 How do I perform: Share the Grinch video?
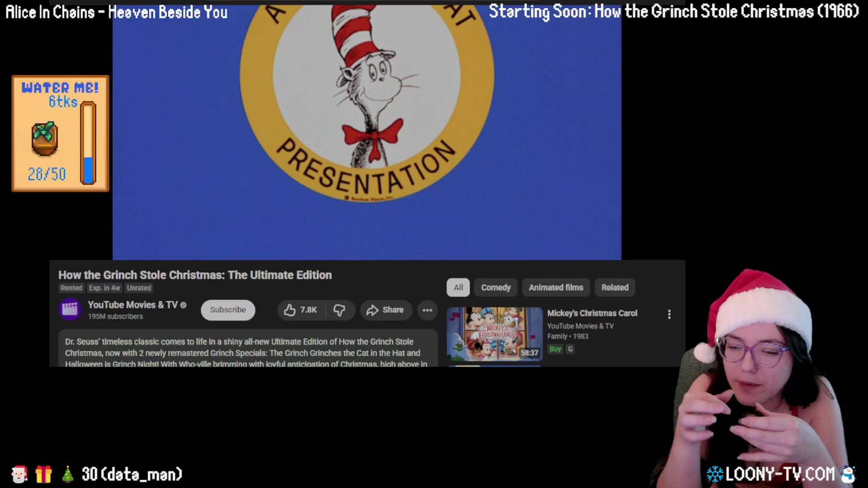pos(385,310)
